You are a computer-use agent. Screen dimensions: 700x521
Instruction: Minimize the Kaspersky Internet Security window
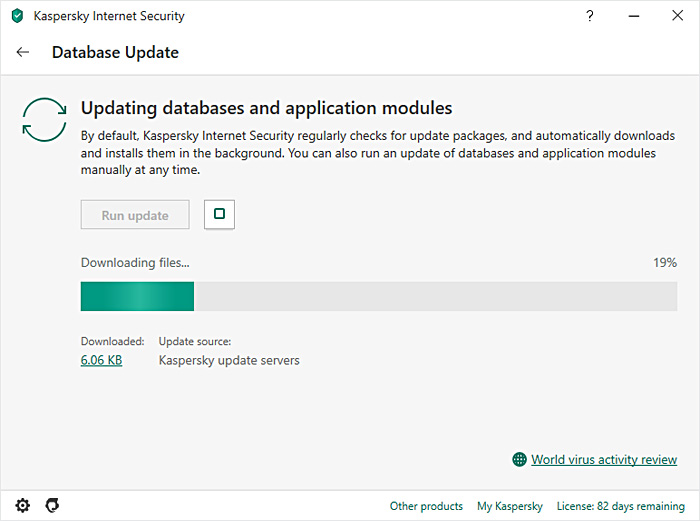(x=634, y=16)
